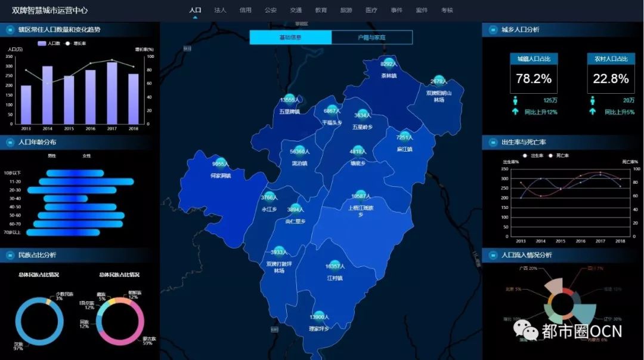Viewport: 644px width, 360px height.
Task: Click the 同比上升12% text
Action: pos(541,112)
